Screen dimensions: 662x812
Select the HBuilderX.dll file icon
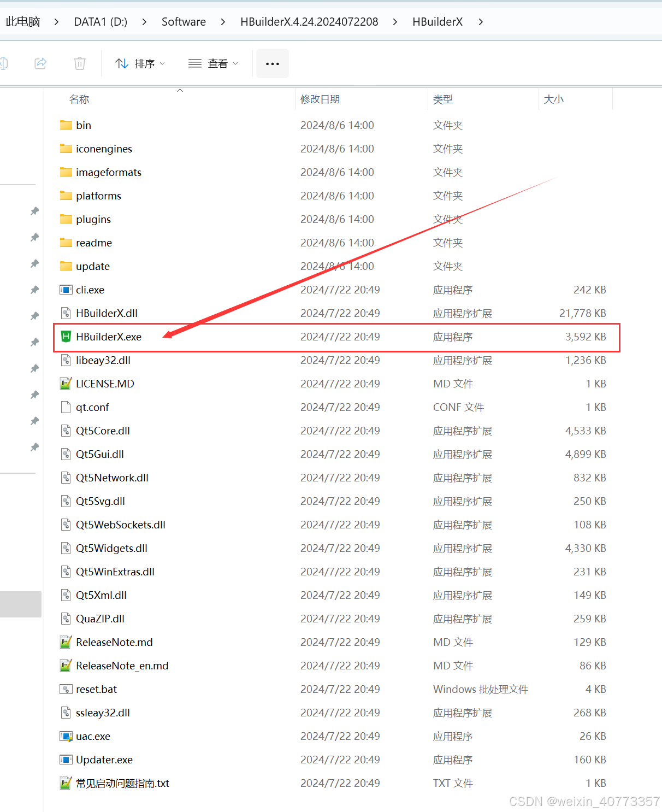click(66, 313)
